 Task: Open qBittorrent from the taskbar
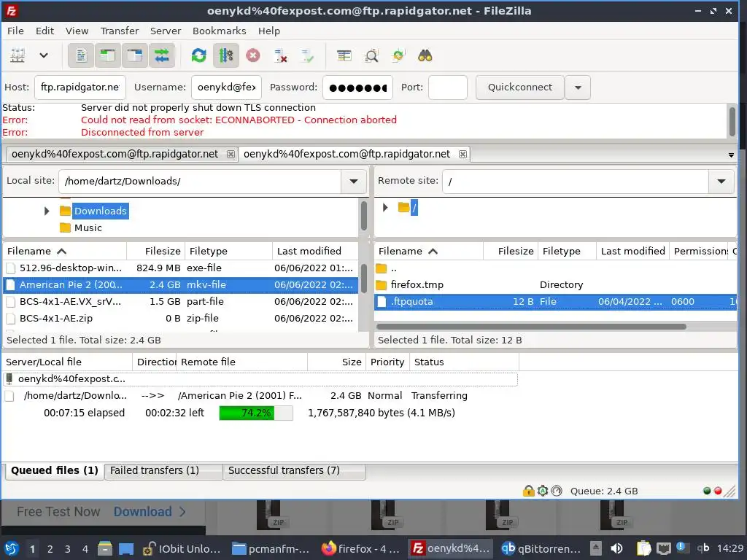541,548
